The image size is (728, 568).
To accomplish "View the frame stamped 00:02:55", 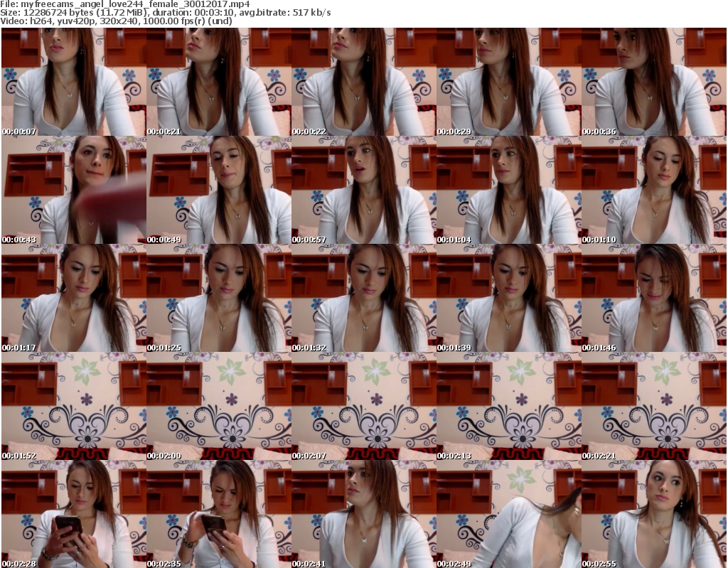I will [x=654, y=514].
